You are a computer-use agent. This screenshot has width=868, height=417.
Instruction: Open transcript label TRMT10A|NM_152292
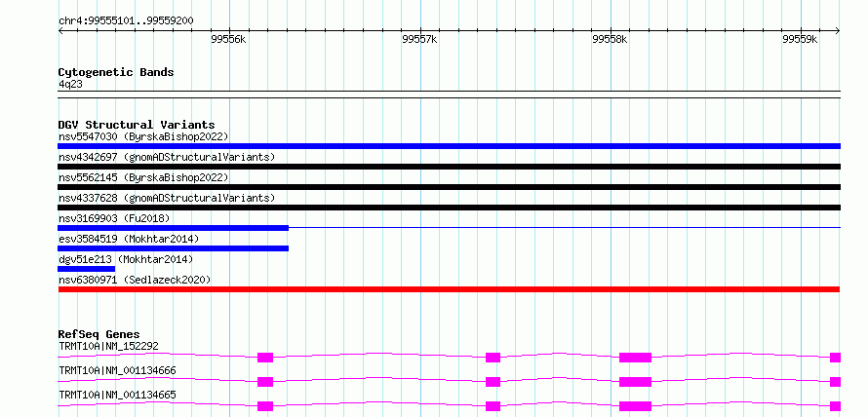click(108, 346)
